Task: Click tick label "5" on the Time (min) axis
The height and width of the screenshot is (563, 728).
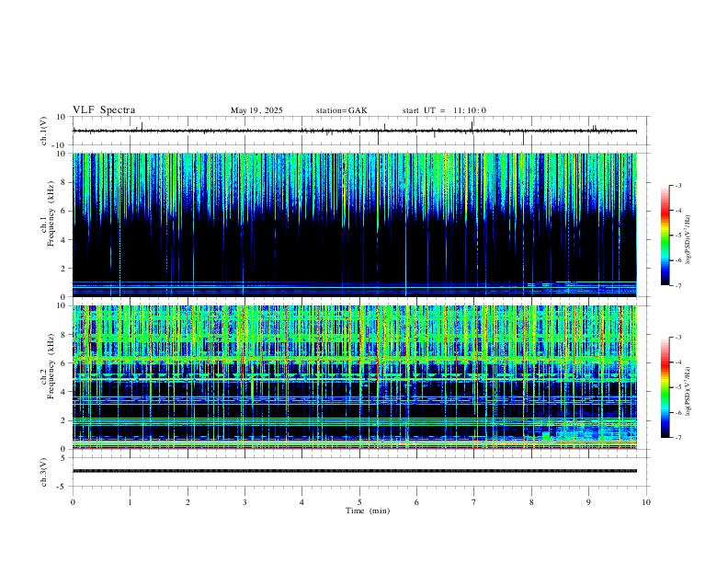Action: point(359,502)
